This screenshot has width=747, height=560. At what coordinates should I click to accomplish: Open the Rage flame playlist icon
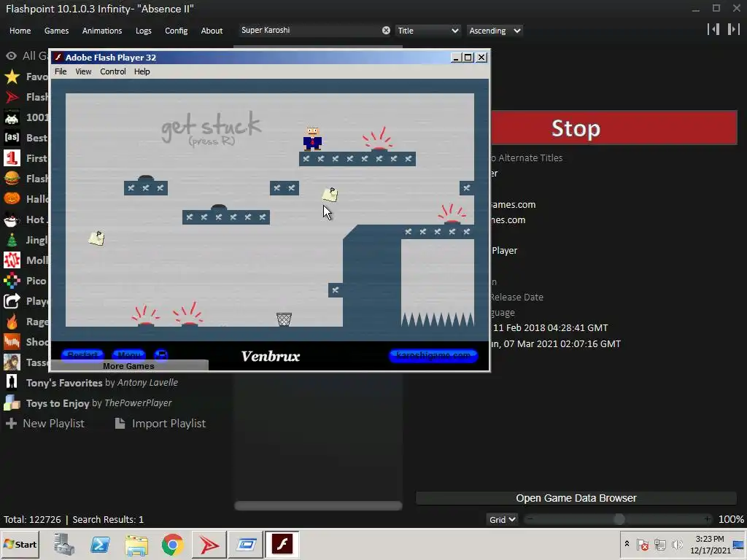12,322
